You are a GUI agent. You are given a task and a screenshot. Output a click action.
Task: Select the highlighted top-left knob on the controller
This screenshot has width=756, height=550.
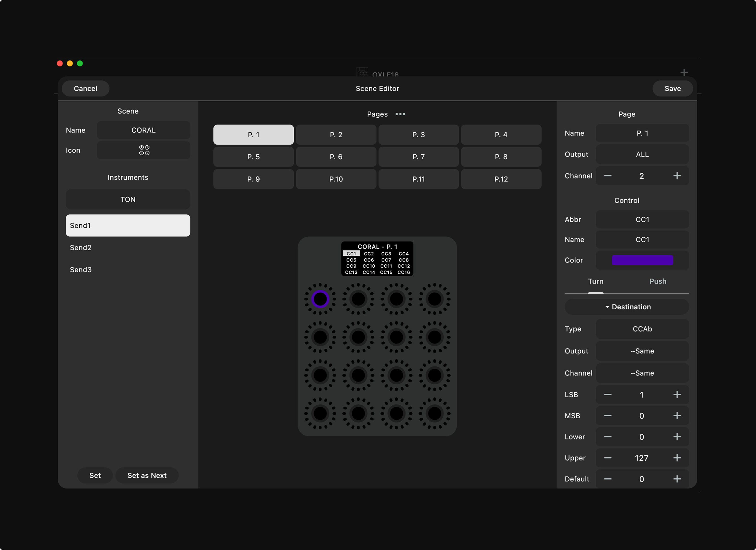320,299
